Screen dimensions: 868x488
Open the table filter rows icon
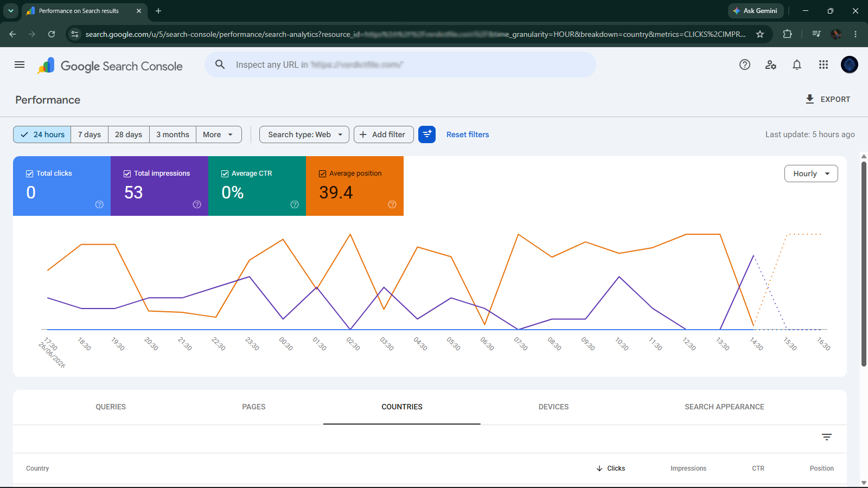coord(827,437)
